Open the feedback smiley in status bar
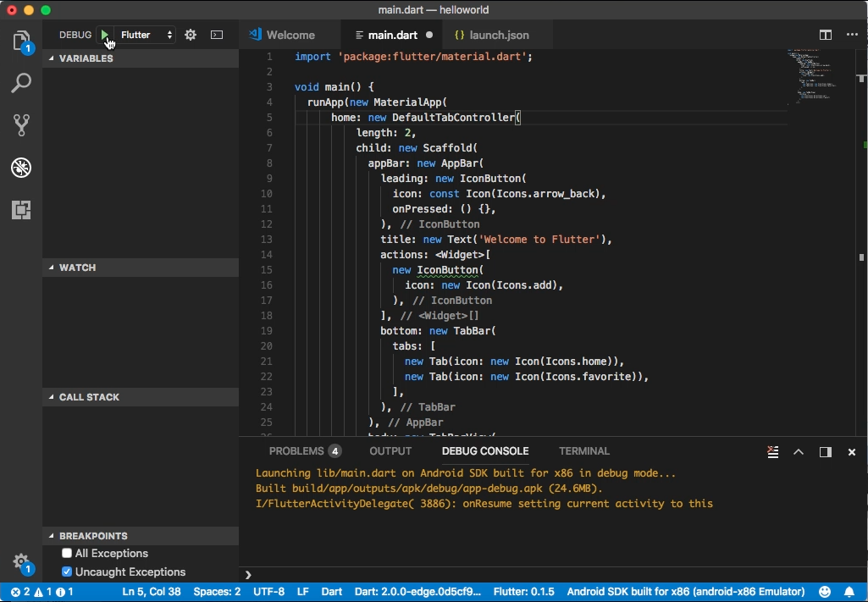 825,592
